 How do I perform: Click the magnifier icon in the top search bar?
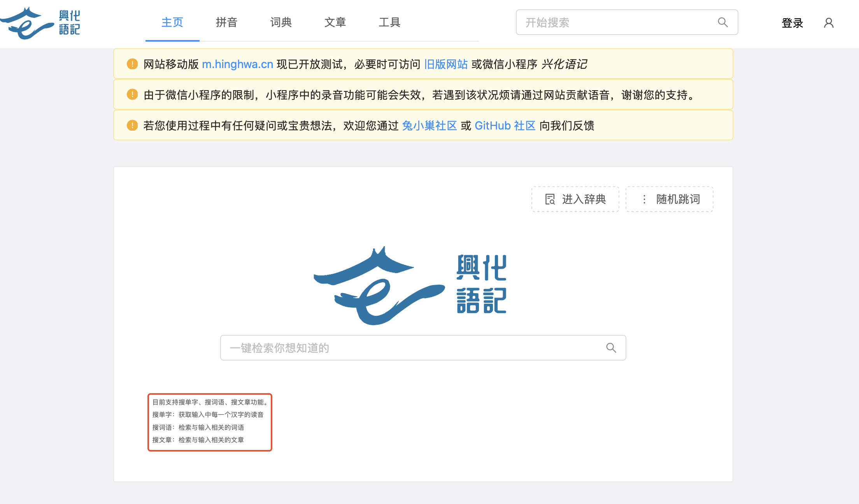722,22
